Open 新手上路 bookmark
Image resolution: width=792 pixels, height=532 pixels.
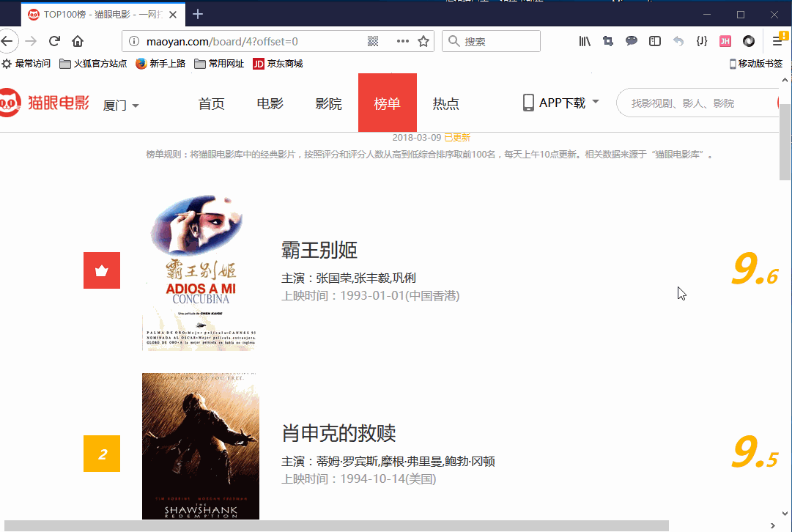point(160,64)
